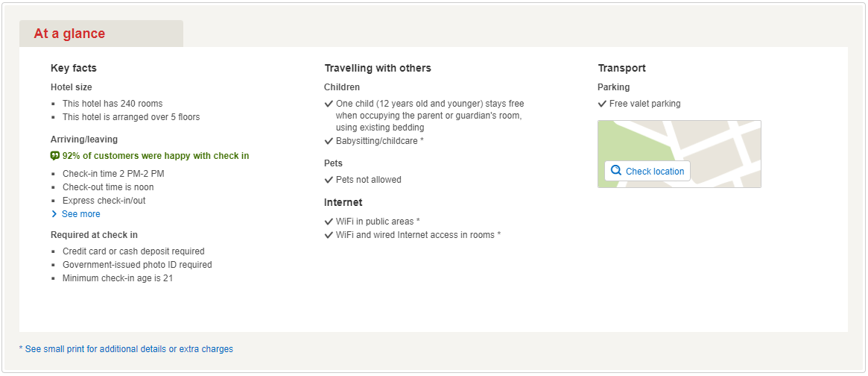
Task: Expand See more under Arriving/leaving
Action: [80, 214]
